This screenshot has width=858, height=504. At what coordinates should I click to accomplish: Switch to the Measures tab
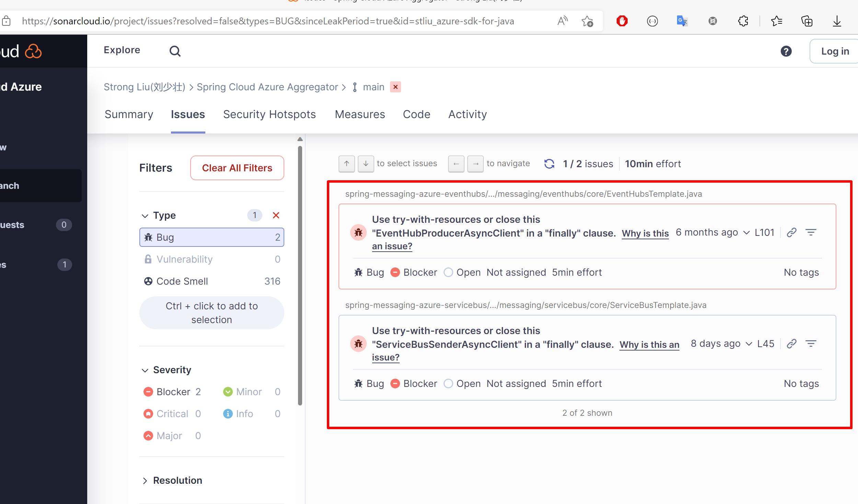359,114
